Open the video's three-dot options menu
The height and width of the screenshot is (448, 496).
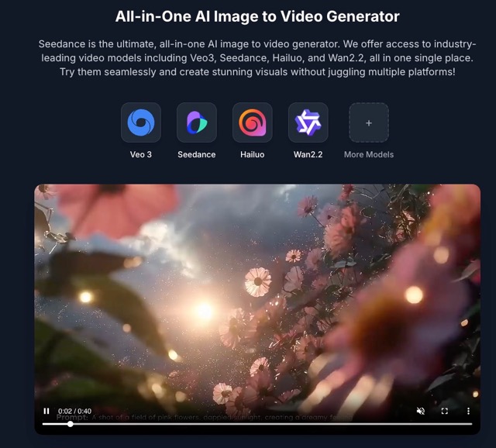coord(468,411)
